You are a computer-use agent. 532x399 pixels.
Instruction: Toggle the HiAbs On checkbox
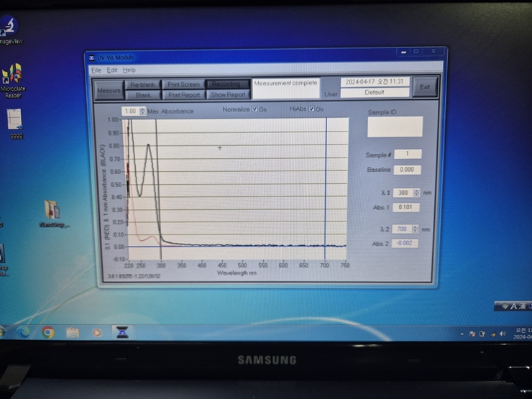[x=311, y=110]
